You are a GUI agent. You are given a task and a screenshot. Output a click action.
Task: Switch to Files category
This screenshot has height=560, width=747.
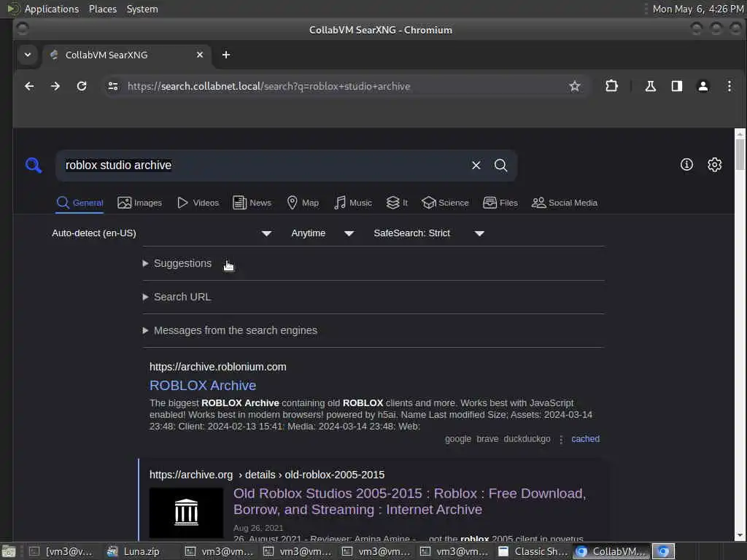[x=500, y=203]
